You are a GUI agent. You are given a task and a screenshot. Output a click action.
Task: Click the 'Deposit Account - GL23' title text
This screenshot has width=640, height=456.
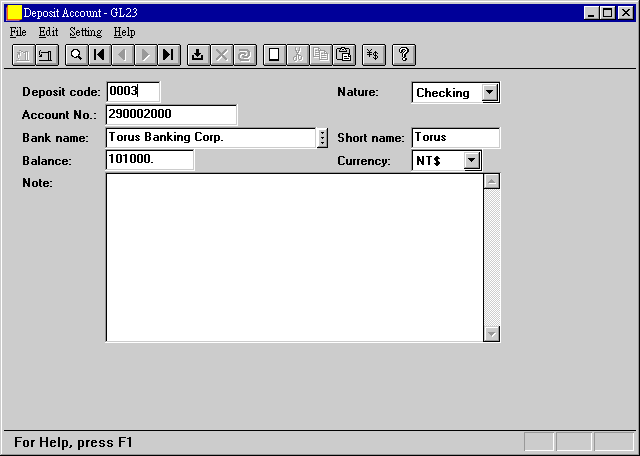[x=80, y=13]
